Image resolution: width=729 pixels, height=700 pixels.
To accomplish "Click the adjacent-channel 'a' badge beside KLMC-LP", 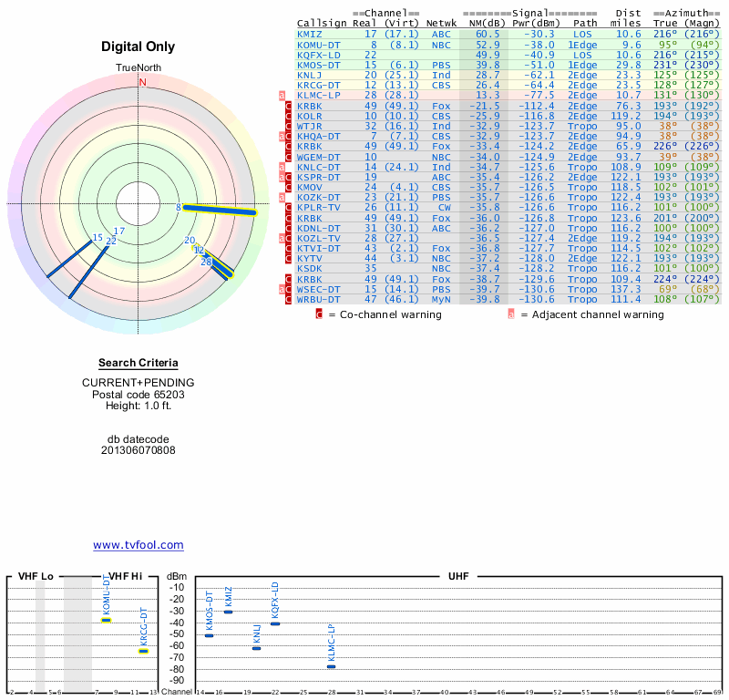I will [282, 96].
